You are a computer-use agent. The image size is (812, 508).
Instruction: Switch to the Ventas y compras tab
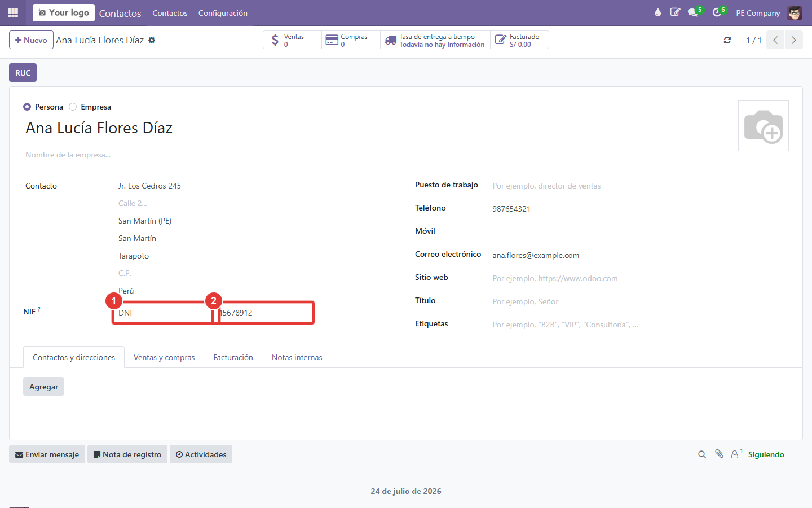click(x=164, y=357)
